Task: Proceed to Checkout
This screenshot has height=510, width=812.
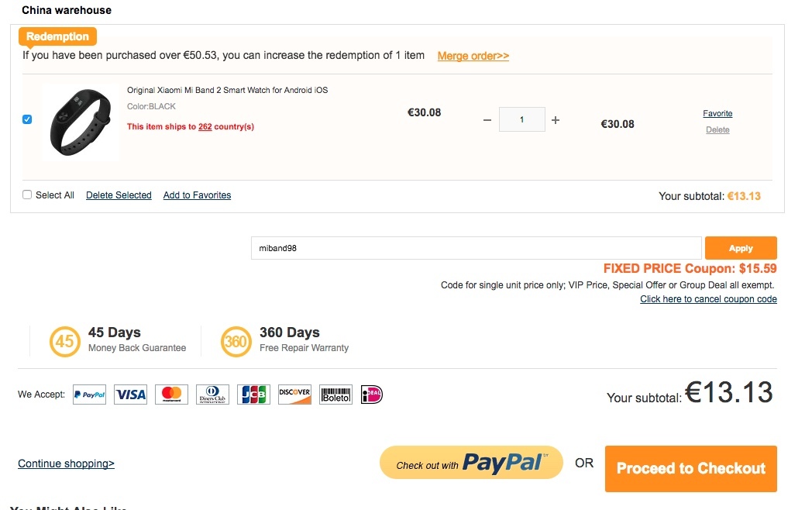Action: click(x=691, y=469)
